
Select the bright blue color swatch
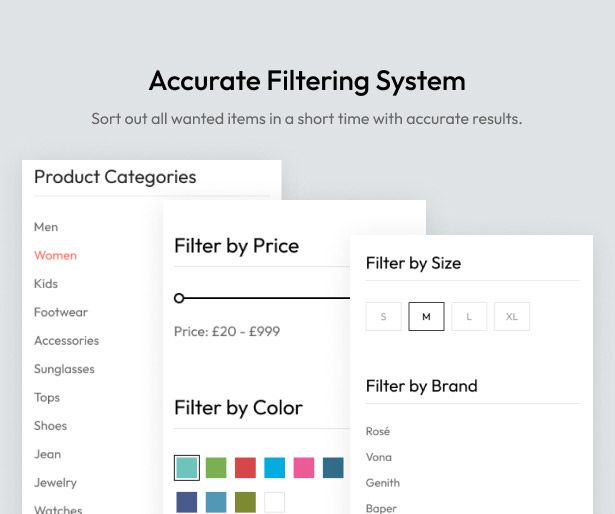click(x=274, y=467)
